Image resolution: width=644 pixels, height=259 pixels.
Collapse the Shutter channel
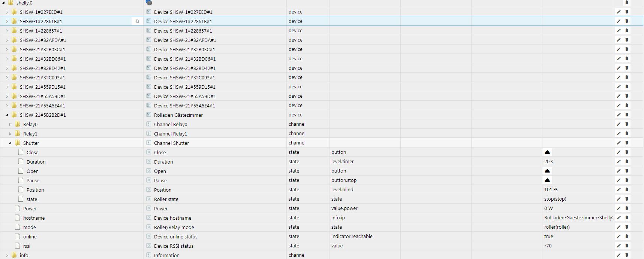[x=10, y=143]
